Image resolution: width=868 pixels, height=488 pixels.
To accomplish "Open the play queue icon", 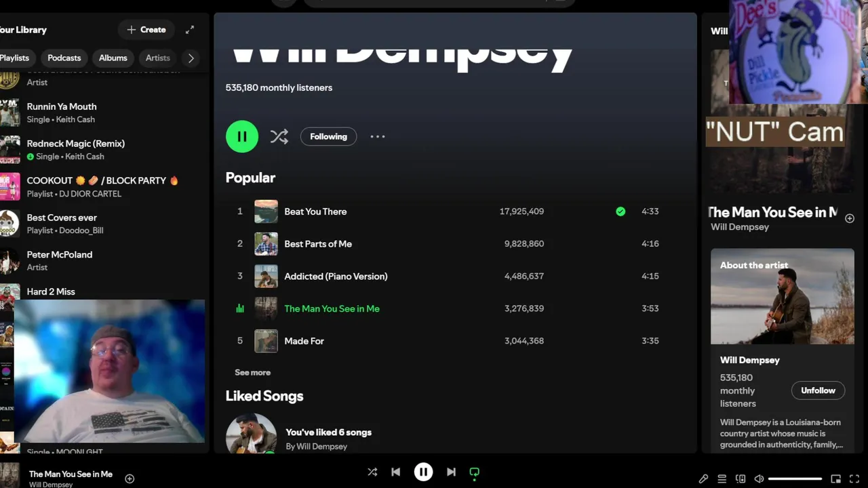I will pyautogui.click(x=722, y=479).
